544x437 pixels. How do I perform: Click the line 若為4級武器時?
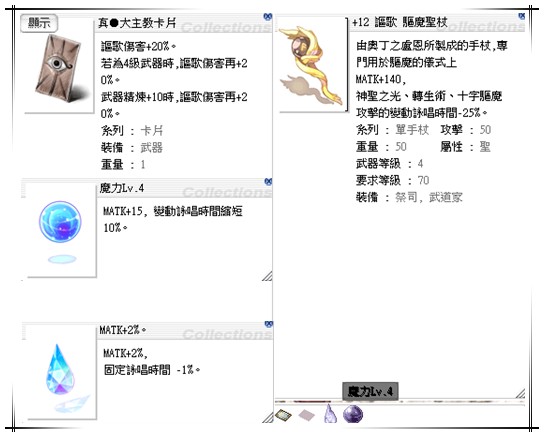(x=174, y=63)
